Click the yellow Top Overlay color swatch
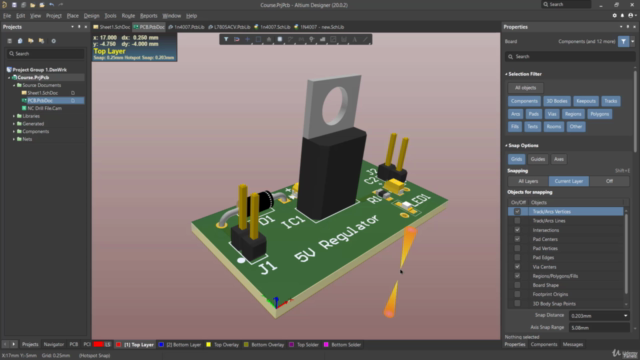 (209, 344)
